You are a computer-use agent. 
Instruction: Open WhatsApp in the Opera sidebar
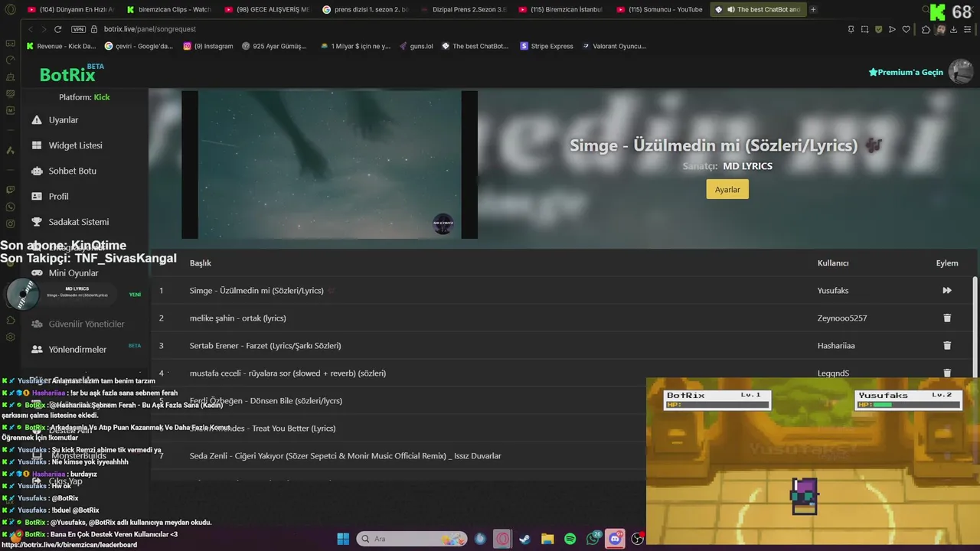pyautogui.click(x=10, y=207)
